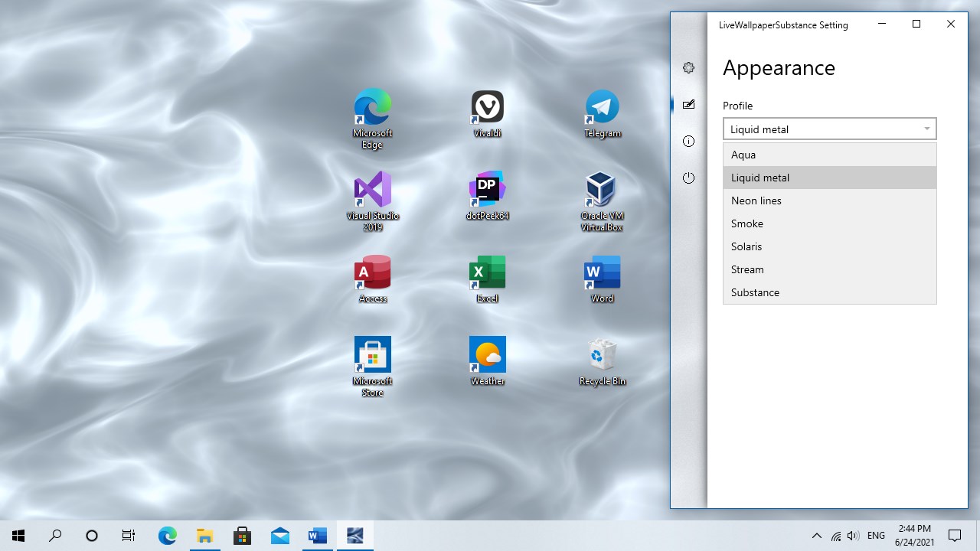Close the LiveWallpaperSubstance Setting window
Image resolution: width=980 pixels, height=551 pixels.
coord(951,24)
